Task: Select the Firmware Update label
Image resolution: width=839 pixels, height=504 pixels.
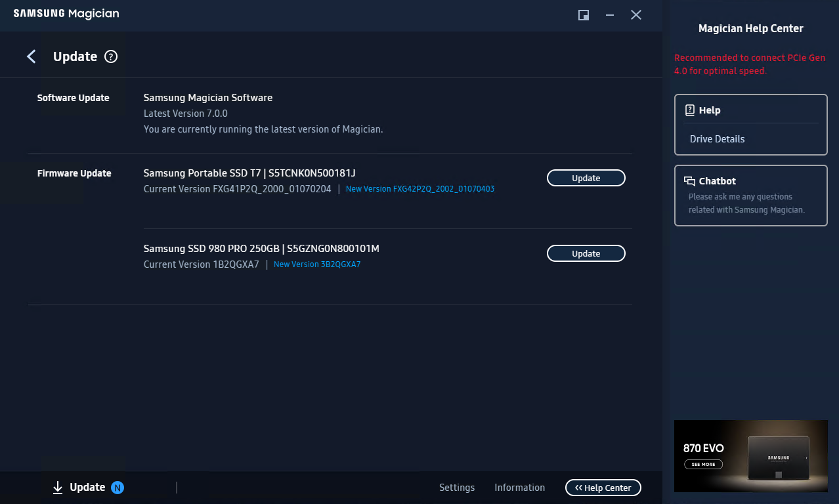Action: (74, 173)
